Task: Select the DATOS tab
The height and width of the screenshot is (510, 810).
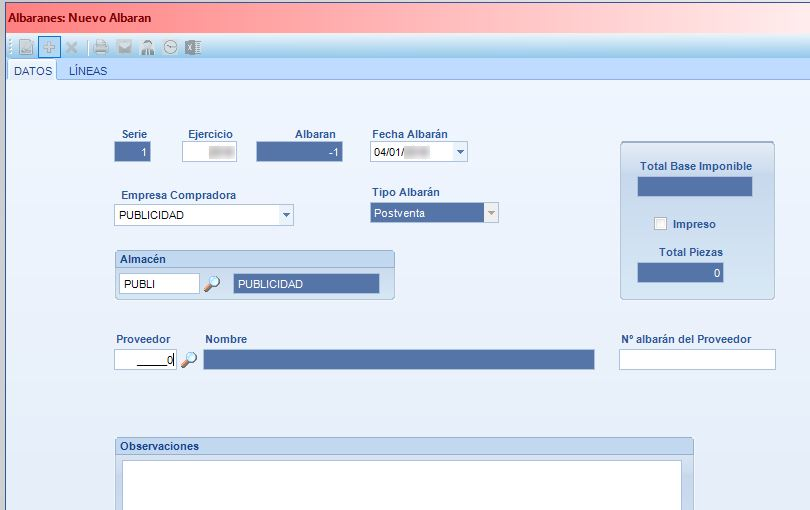Action: point(33,71)
